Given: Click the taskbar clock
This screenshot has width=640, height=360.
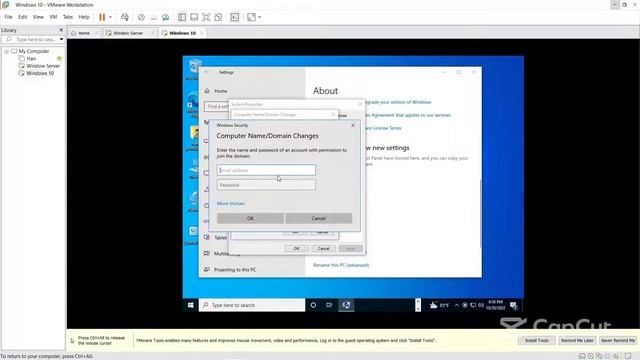Looking at the screenshot, I should coord(496,305).
